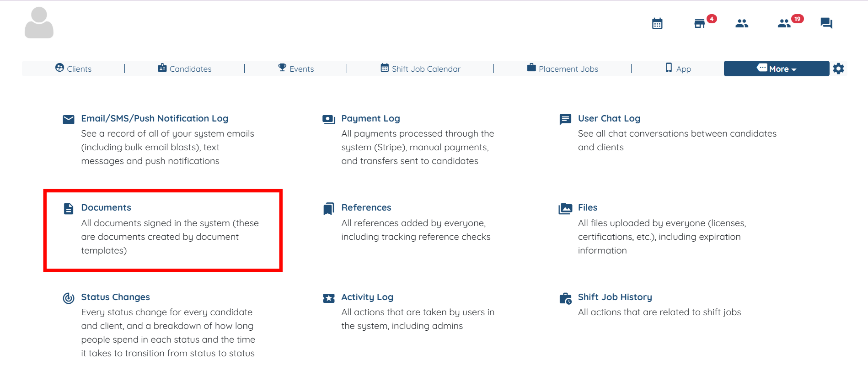868x365 pixels.
Task: Open the Status Changes title link
Action: (x=116, y=297)
